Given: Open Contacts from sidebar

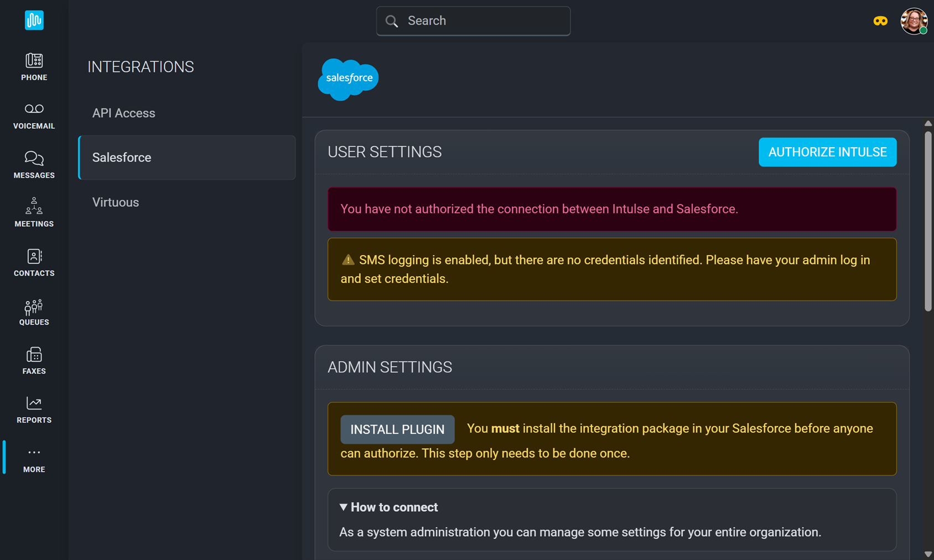Looking at the screenshot, I should pos(34,263).
